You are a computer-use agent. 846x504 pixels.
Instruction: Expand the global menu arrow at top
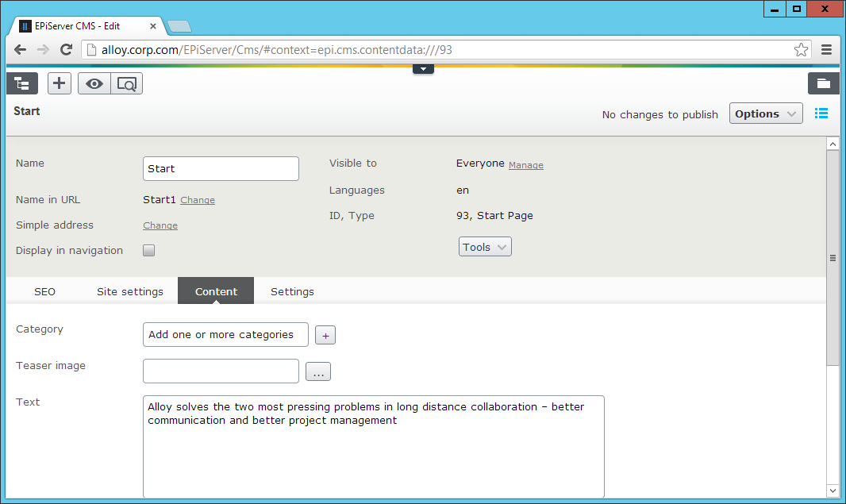pos(424,69)
